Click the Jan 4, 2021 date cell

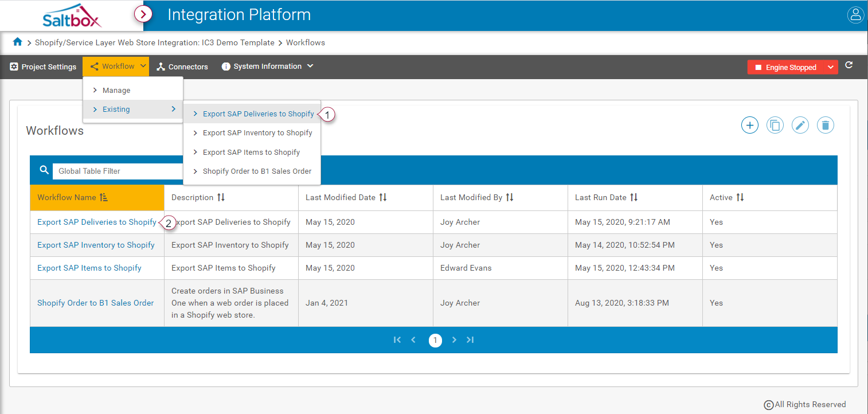click(x=366, y=303)
